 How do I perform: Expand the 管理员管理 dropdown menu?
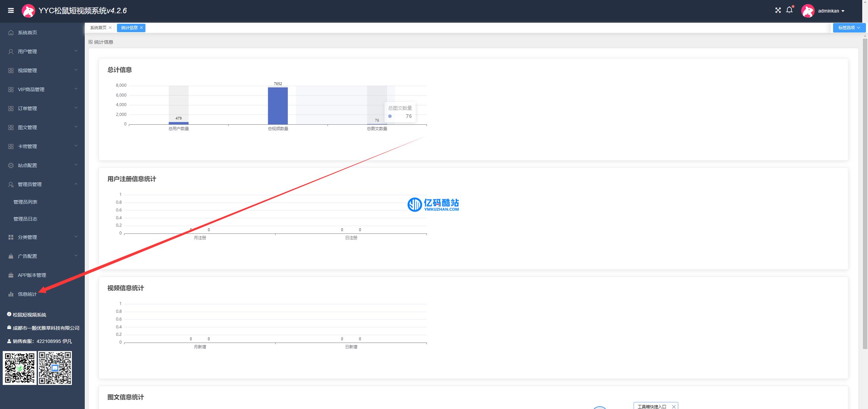[41, 184]
